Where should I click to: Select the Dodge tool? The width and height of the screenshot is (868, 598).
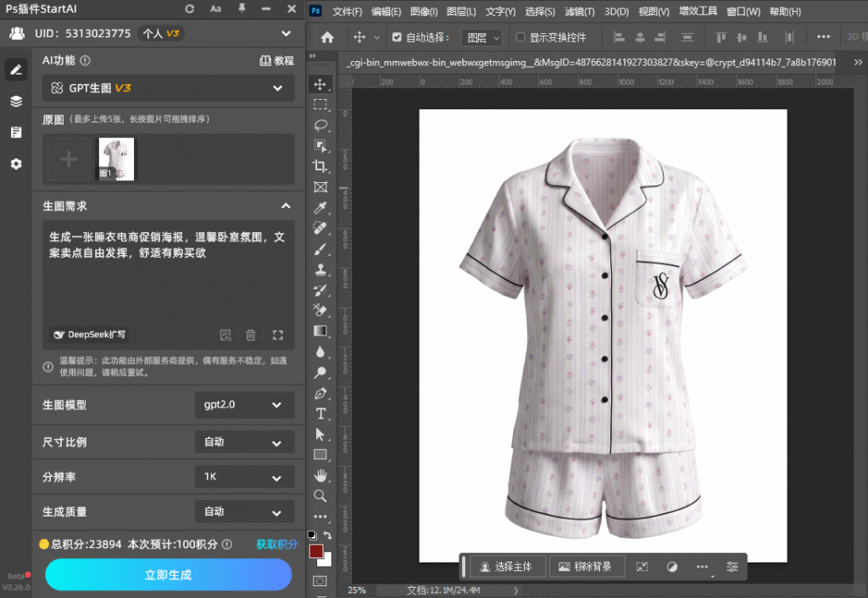click(x=320, y=373)
